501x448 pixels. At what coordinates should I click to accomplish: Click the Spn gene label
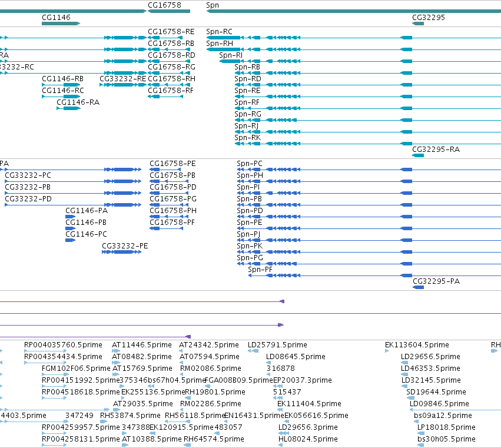[x=213, y=5]
